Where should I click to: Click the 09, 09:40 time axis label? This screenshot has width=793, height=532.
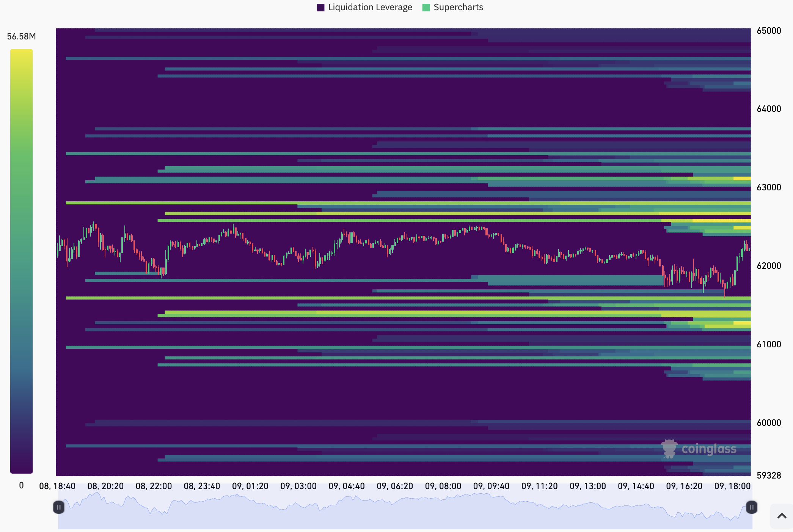coord(491,486)
